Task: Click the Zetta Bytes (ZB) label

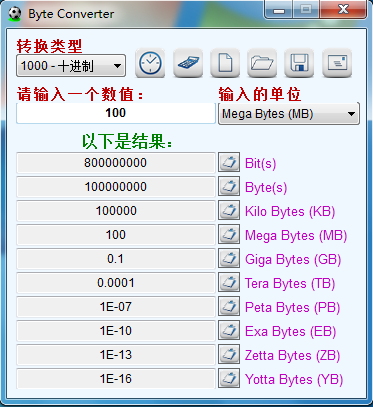Action: coord(292,355)
